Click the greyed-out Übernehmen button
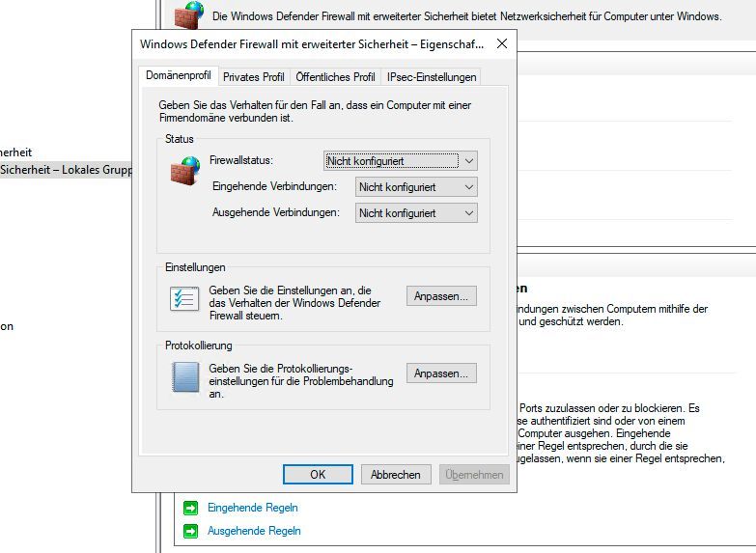756x553 pixels. (474, 475)
